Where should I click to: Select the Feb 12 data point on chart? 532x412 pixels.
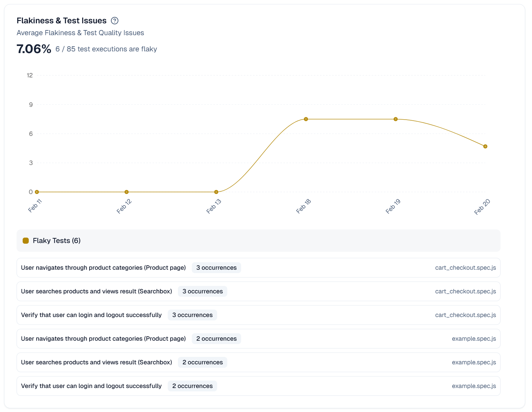pos(126,192)
